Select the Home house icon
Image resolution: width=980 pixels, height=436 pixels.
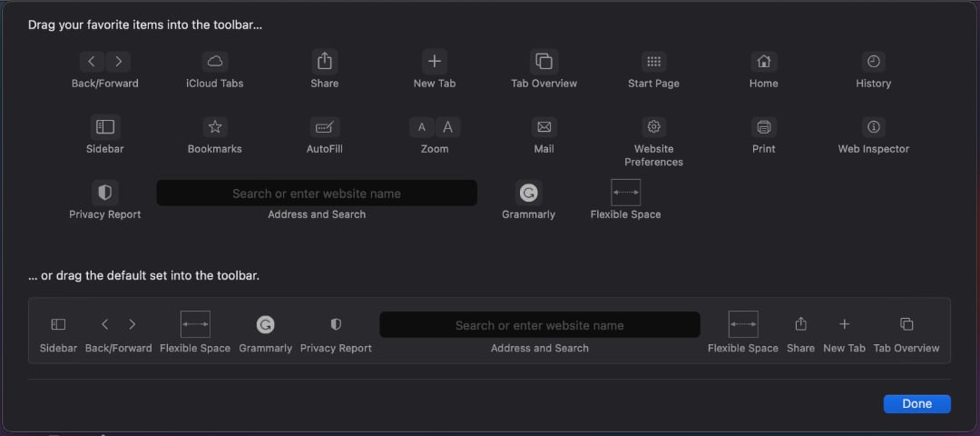[764, 61]
